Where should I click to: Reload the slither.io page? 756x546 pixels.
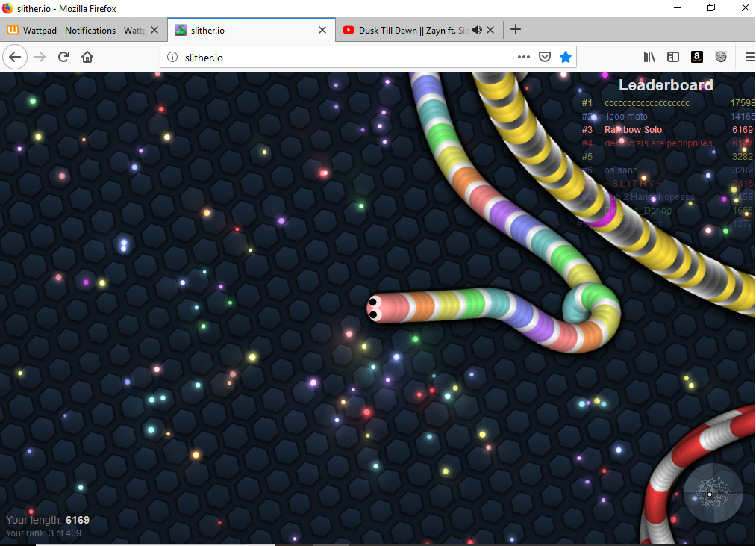point(63,57)
